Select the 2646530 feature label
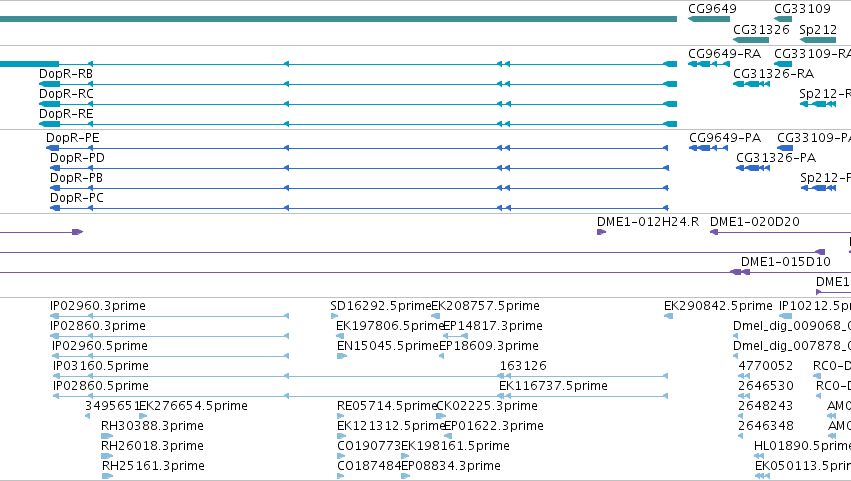 [765, 387]
